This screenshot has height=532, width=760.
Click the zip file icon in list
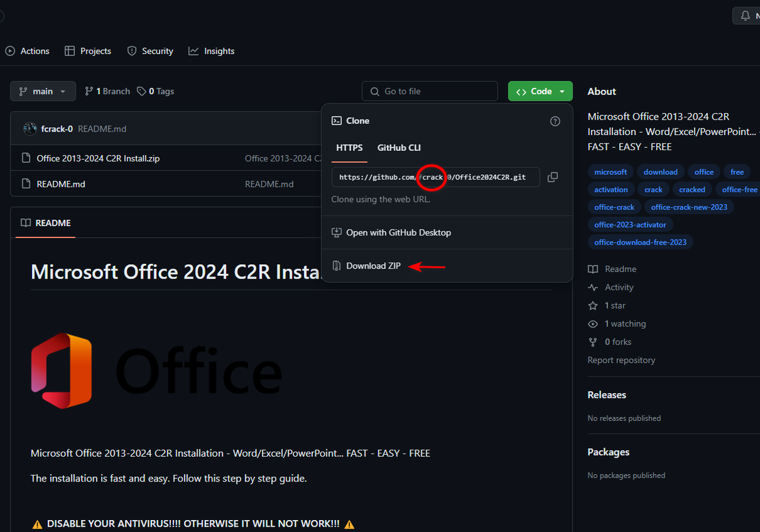point(26,158)
